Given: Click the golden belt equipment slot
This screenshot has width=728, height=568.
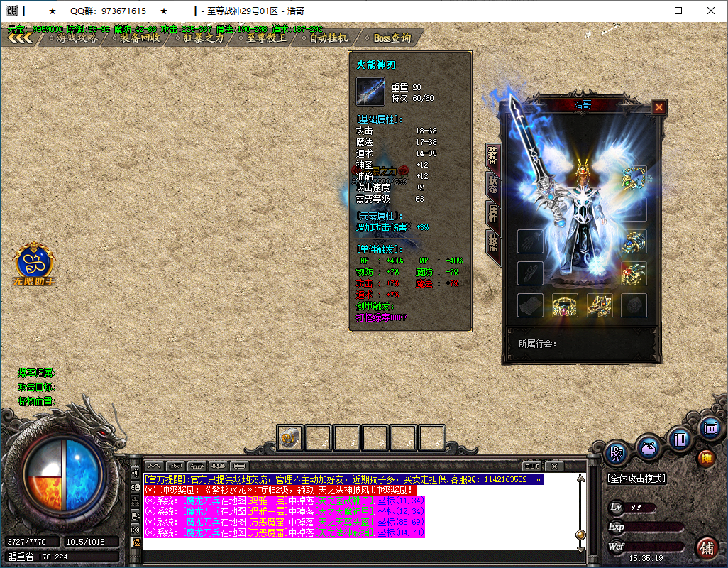Looking at the screenshot, I should coord(565,305).
